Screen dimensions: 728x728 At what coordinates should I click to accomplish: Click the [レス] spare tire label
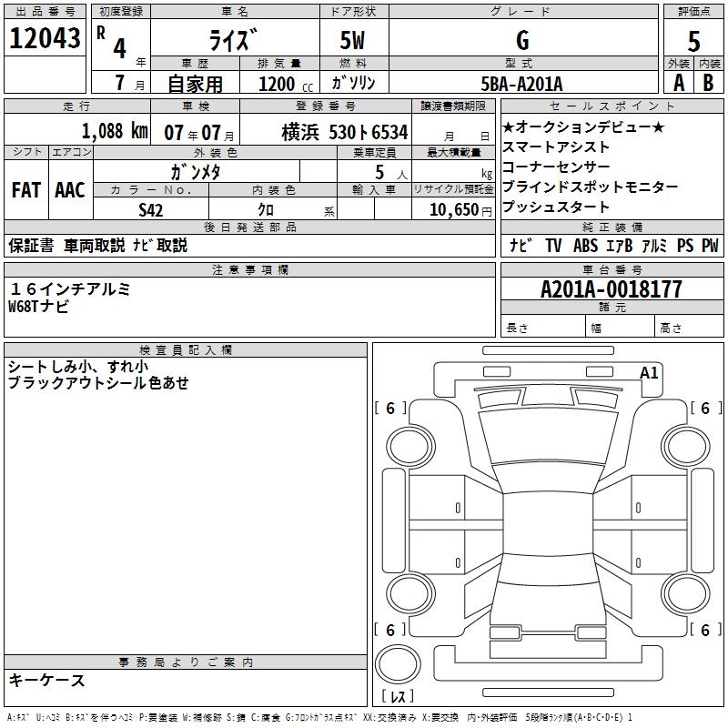[x=398, y=696]
